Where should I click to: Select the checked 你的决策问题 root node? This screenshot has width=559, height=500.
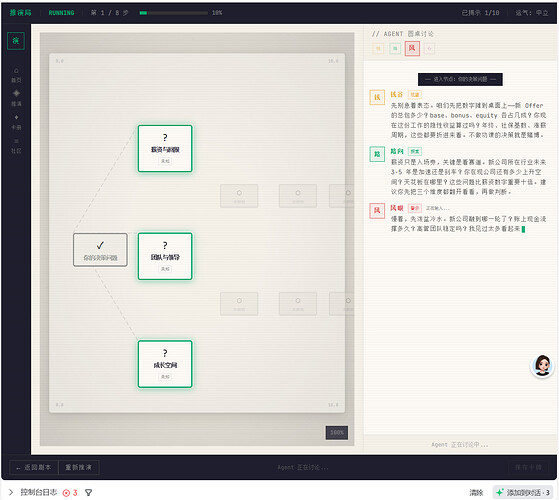[x=100, y=250]
